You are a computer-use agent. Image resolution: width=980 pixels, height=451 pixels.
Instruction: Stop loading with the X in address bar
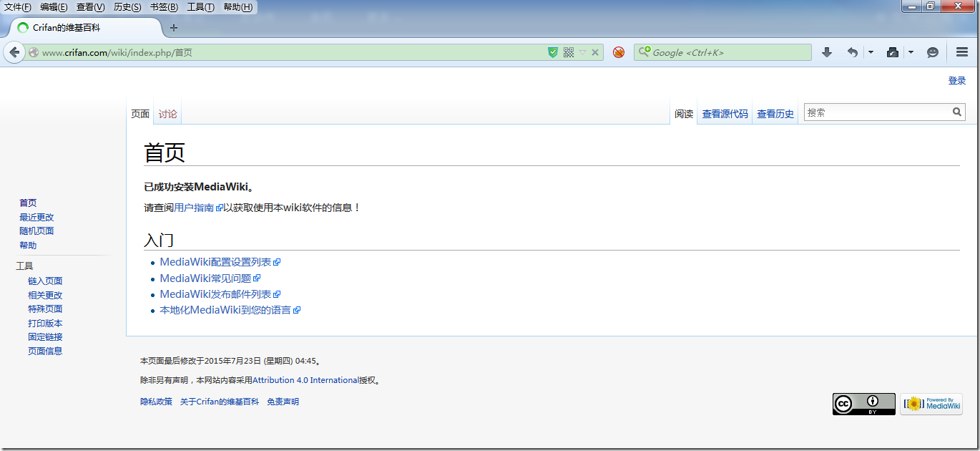[x=595, y=52]
